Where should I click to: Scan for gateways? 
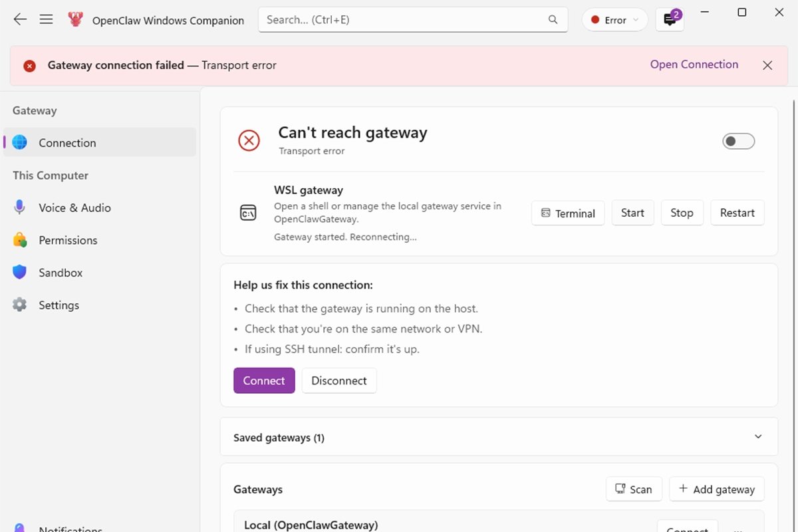tap(634, 489)
